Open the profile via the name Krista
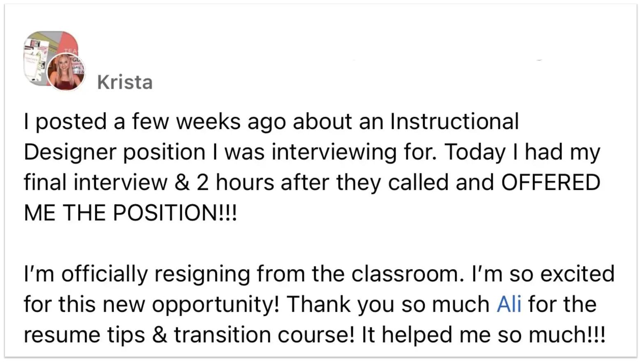 click(125, 82)
